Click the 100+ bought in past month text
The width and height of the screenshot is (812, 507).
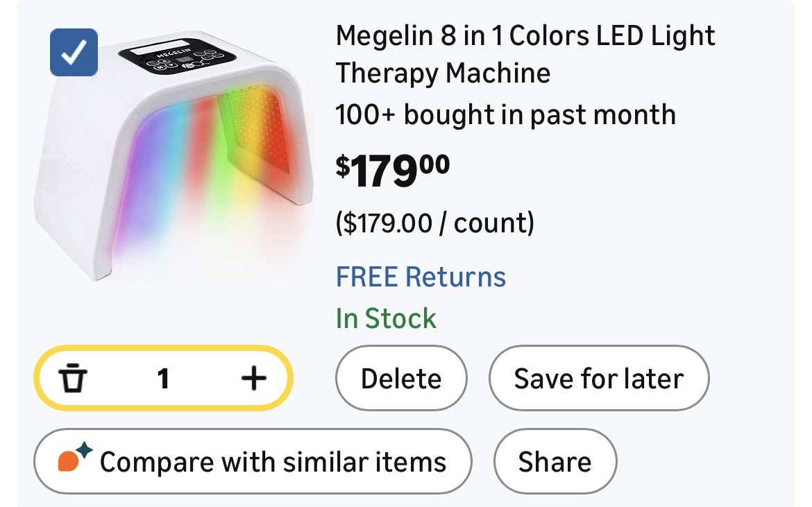(505, 114)
